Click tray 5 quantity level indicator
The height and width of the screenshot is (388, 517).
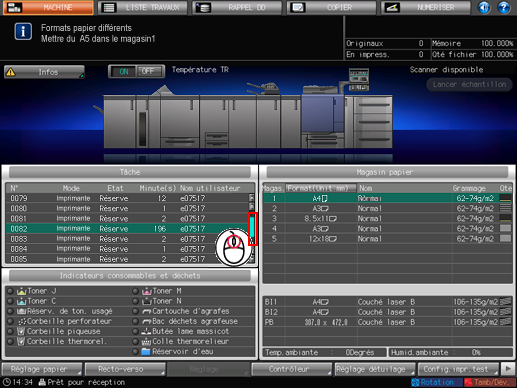pyautogui.click(x=505, y=238)
